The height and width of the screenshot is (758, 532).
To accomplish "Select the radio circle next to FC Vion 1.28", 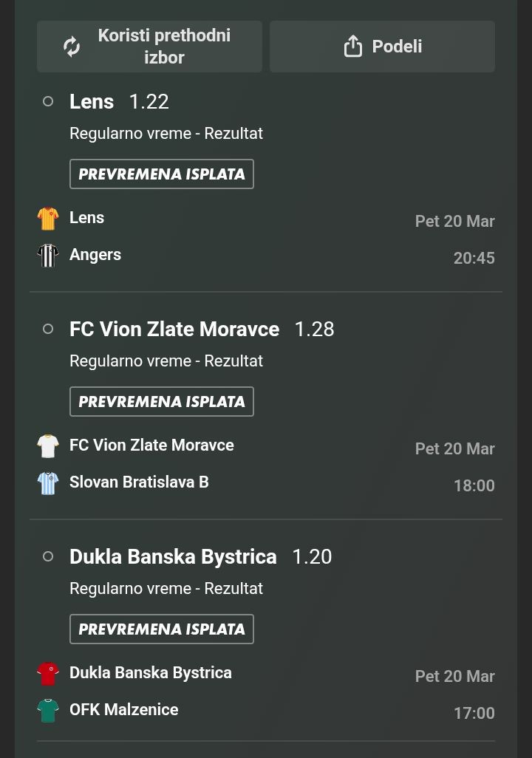I will pyautogui.click(x=48, y=330).
